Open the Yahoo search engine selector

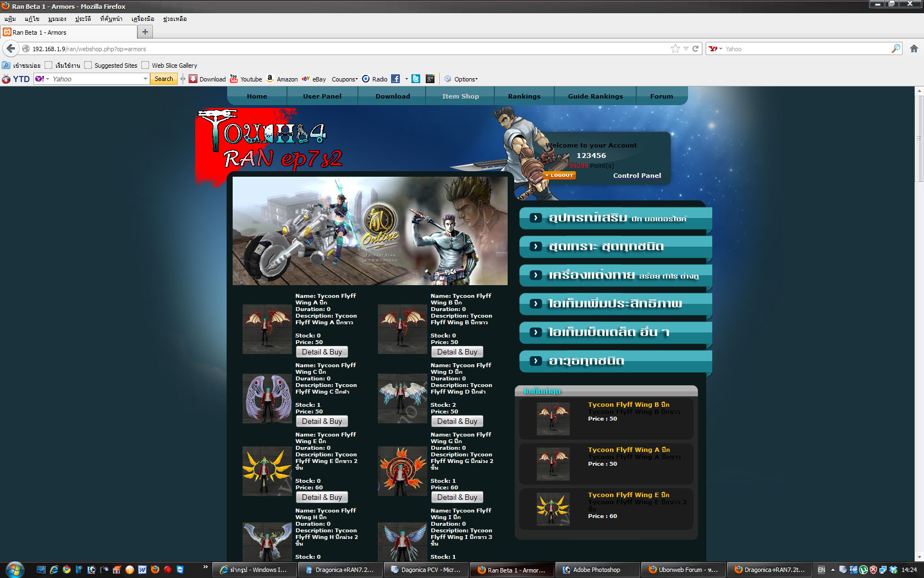(x=42, y=79)
